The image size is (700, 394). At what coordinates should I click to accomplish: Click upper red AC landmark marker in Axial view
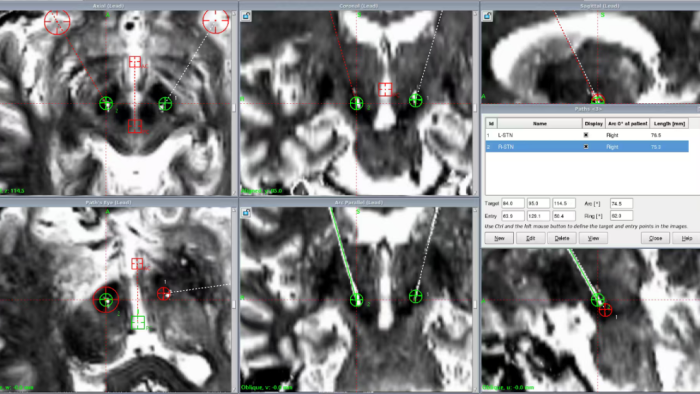point(135,62)
